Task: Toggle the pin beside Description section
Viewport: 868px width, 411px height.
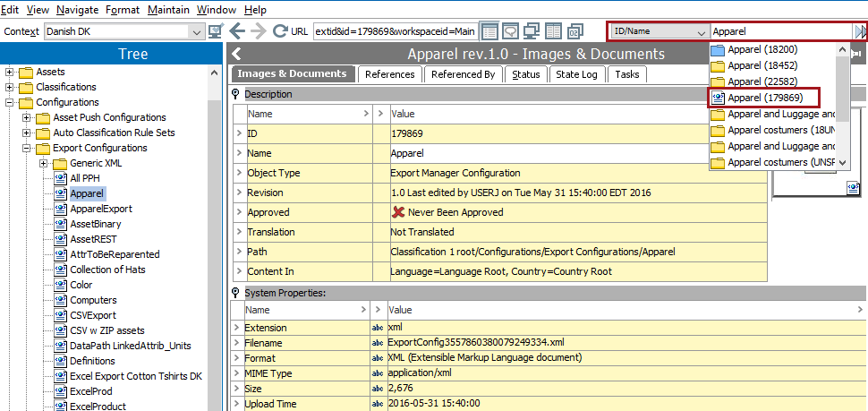Action: pyautogui.click(x=236, y=94)
